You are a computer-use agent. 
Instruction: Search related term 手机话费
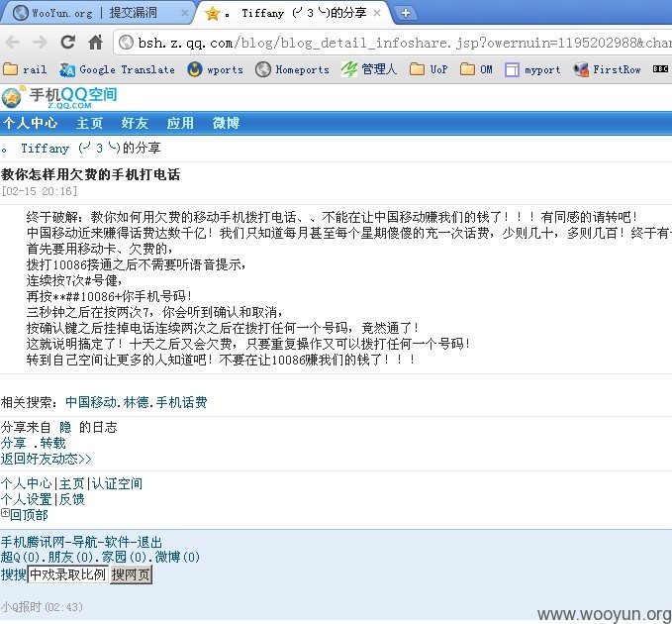(181, 402)
